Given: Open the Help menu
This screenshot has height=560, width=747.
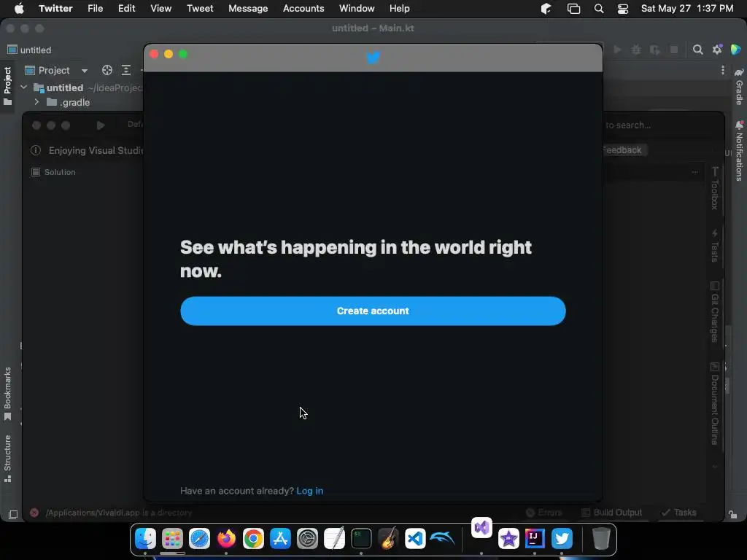Looking at the screenshot, I should tap(399, 9).
